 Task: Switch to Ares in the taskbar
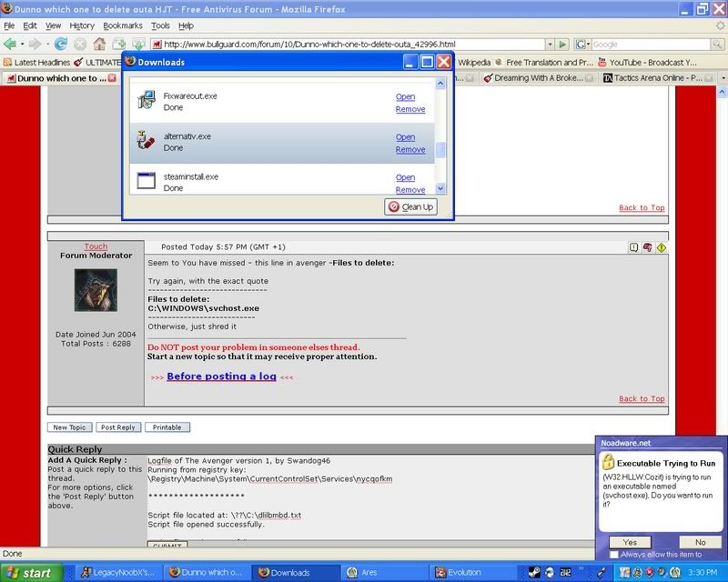384,573
